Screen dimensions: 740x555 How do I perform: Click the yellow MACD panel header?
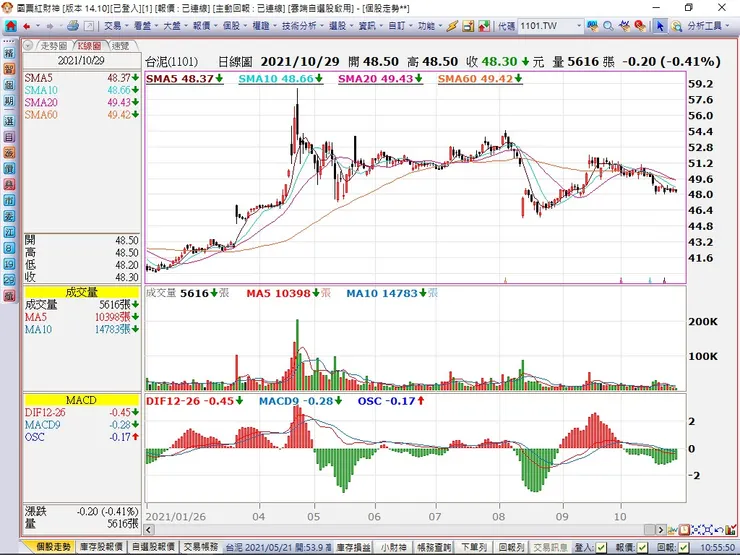click(x=82, y=400)
